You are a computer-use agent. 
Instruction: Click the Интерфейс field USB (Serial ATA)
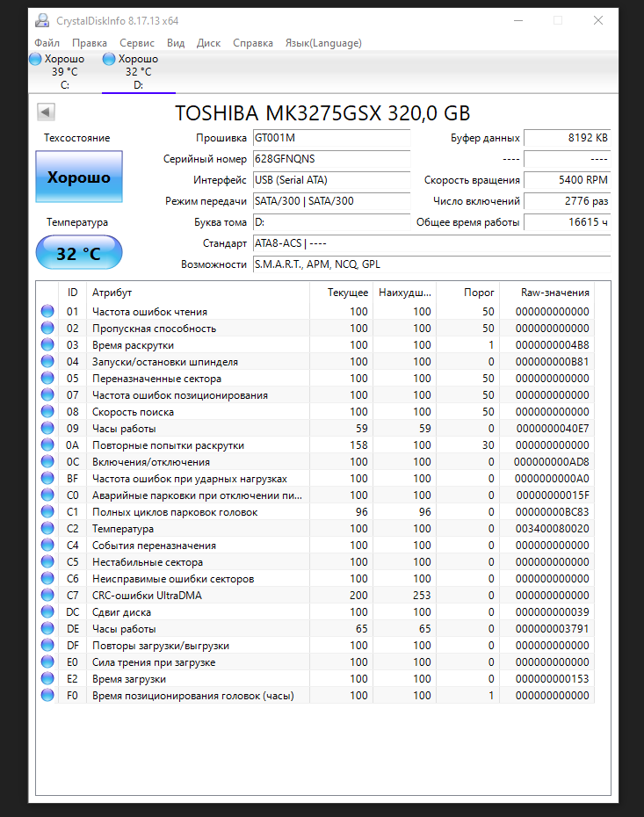tap(331, 180)
